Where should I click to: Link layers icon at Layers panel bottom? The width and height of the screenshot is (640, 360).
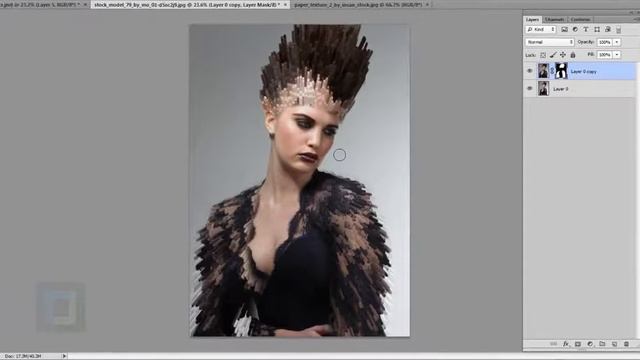pos(553,344)
